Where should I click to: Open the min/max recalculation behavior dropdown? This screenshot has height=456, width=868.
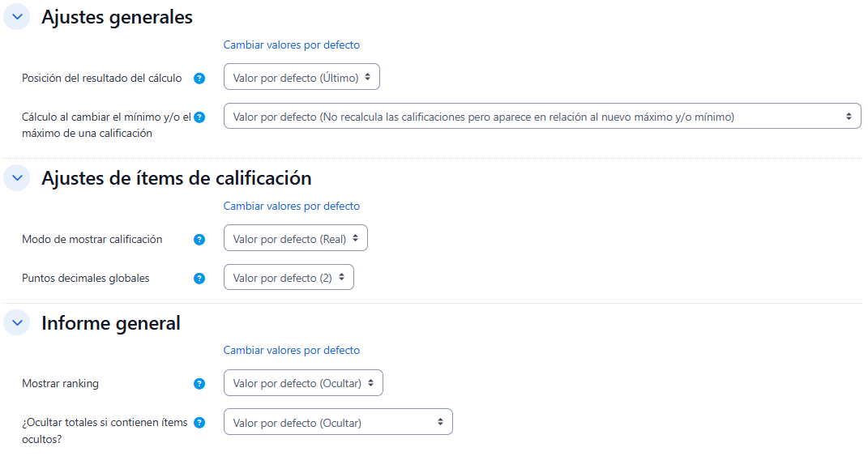point(541,117)
